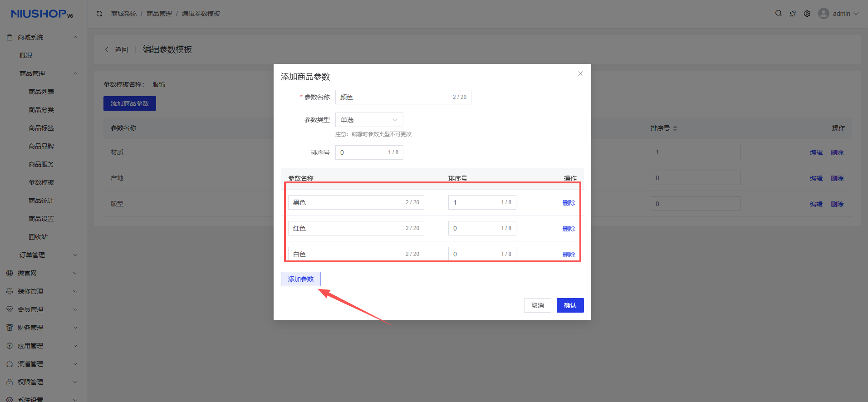868x402 pixels.
Task: Confirm the dialog with 确认
Action: click(570, 305)
